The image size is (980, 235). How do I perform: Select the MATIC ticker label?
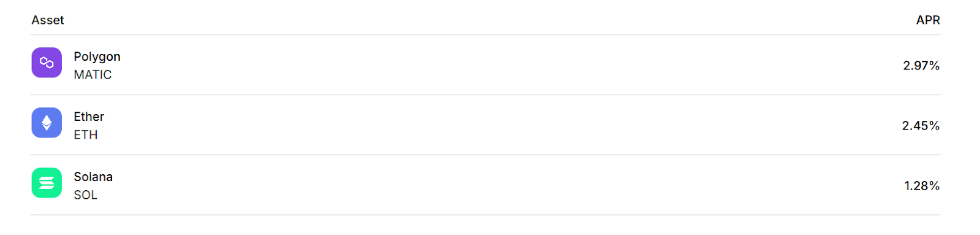(x=92, y=75)
